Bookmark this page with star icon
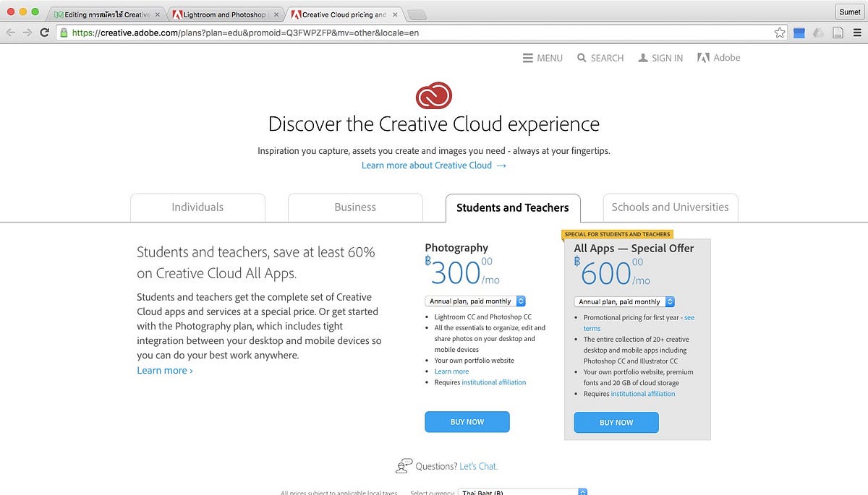 point(779,33)
